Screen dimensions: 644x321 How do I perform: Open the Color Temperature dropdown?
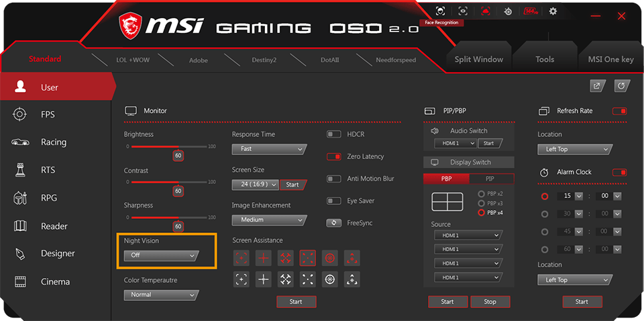[162, 295]
